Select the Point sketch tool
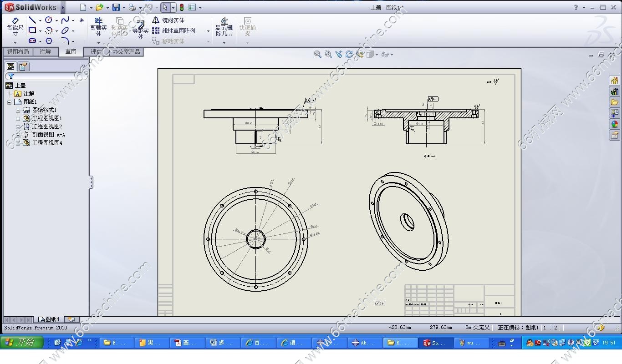Screen dimensions: 622x364 pyautogui.click(x=82, y=20)
